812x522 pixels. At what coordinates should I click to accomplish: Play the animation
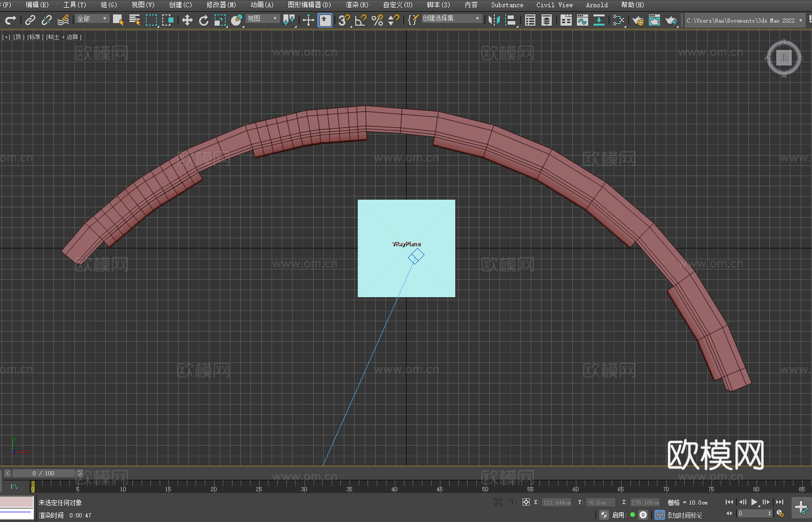tap(755, 502)
